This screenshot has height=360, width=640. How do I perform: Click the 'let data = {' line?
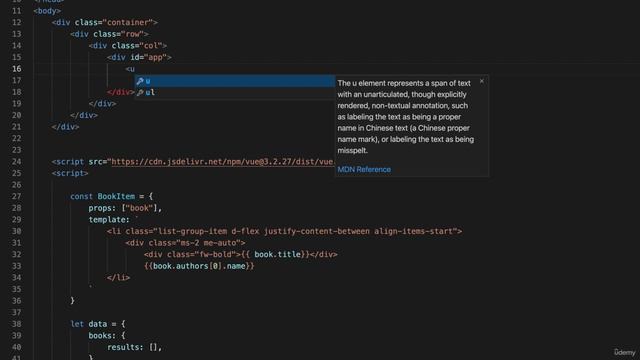click(98, 324)
